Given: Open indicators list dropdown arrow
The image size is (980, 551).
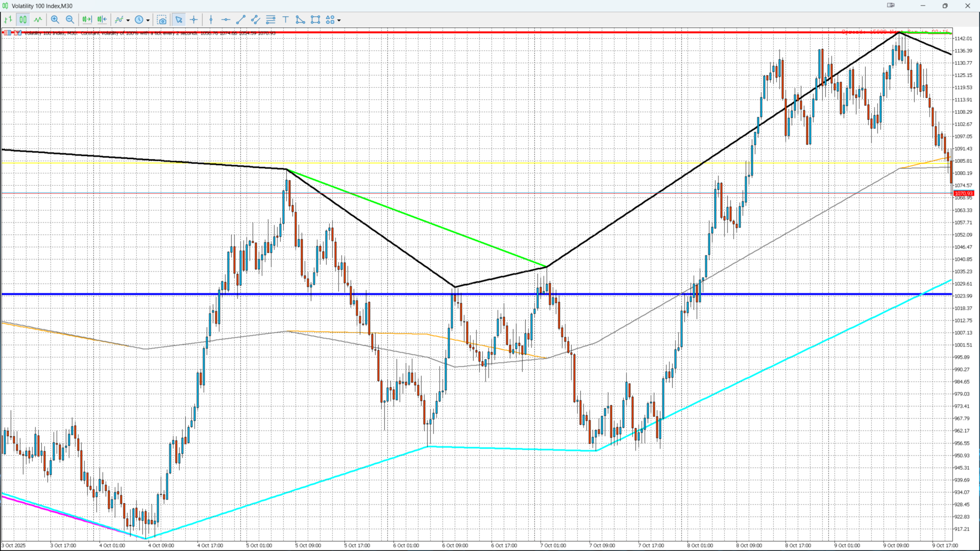Looking at the screenshot, I should 128,20.
